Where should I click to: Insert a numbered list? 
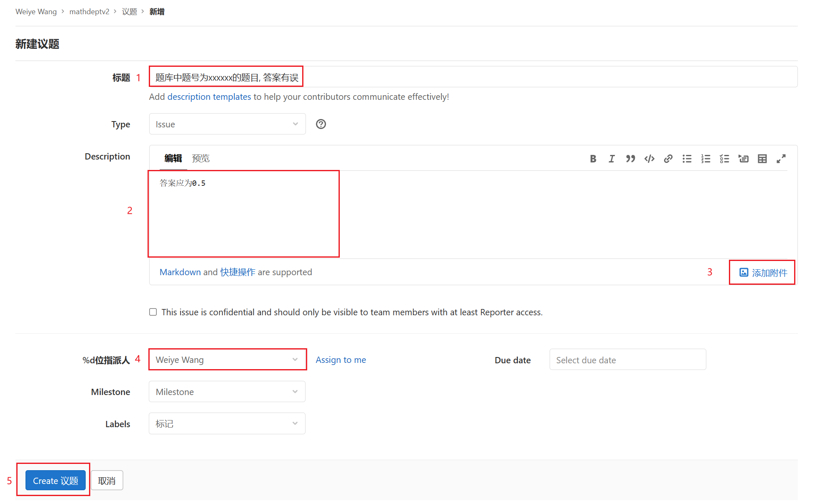705,159
